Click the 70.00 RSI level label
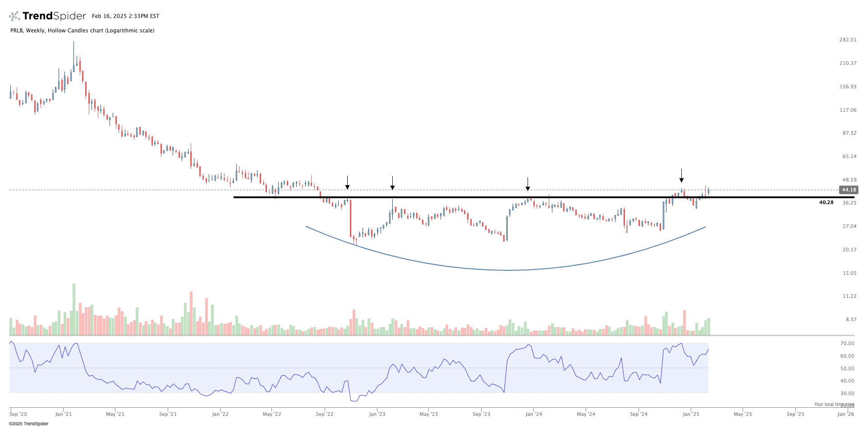868x428 pixels. (847, 343)
